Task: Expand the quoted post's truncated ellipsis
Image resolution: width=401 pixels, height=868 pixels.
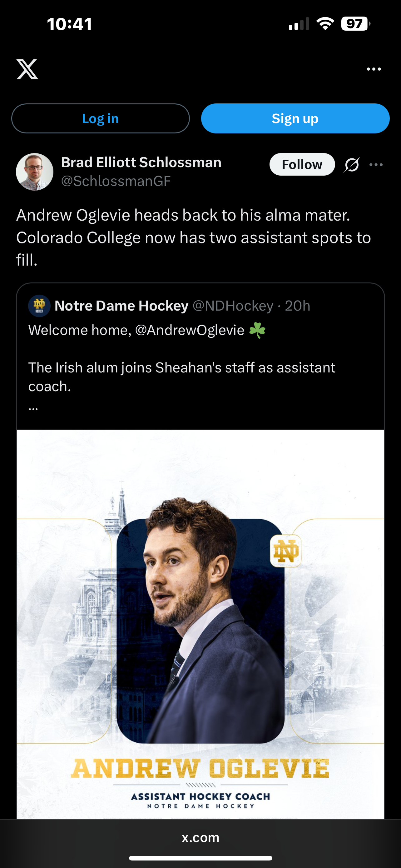Action: [33, 407]
